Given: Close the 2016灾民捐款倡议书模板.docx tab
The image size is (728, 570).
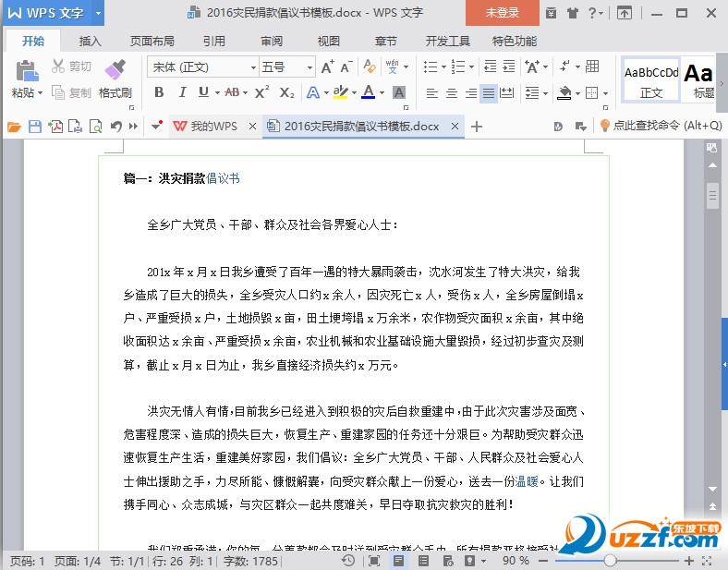Looking at the screenshot, I should point(455,127).
